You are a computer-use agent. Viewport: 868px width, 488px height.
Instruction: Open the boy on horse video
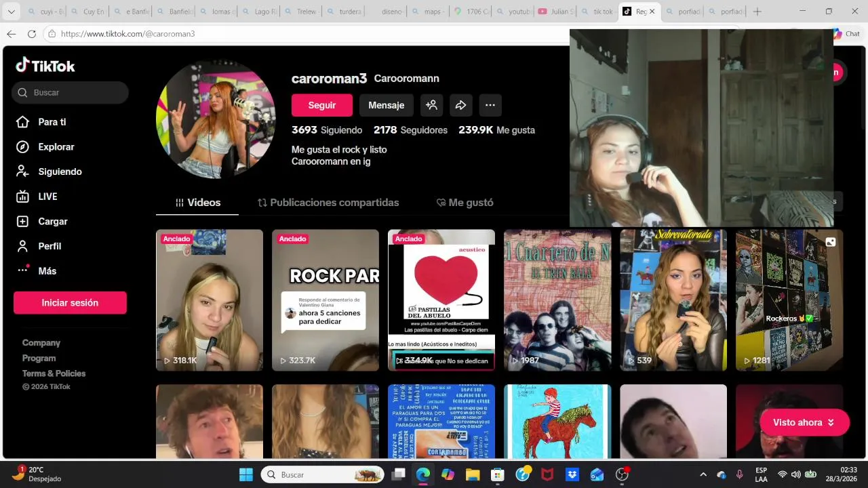(x=557, y=422)
